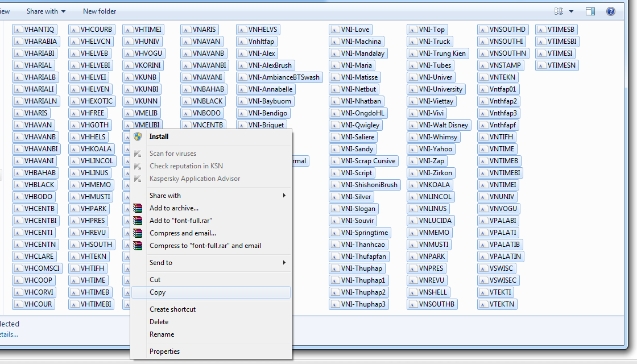Choose Delete from the context menu
The width and height of the screenshot is (637, 364).
[159, 322]
